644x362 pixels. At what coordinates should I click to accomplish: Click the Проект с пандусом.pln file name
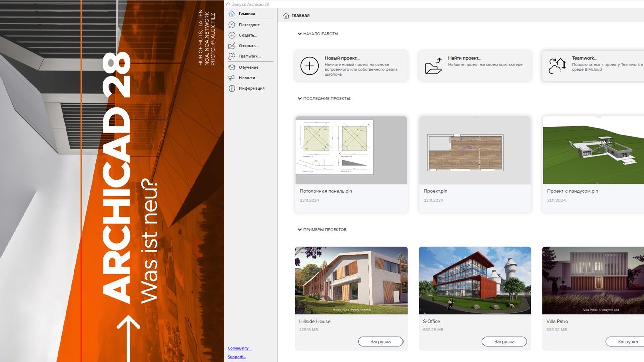coord(573,191)
